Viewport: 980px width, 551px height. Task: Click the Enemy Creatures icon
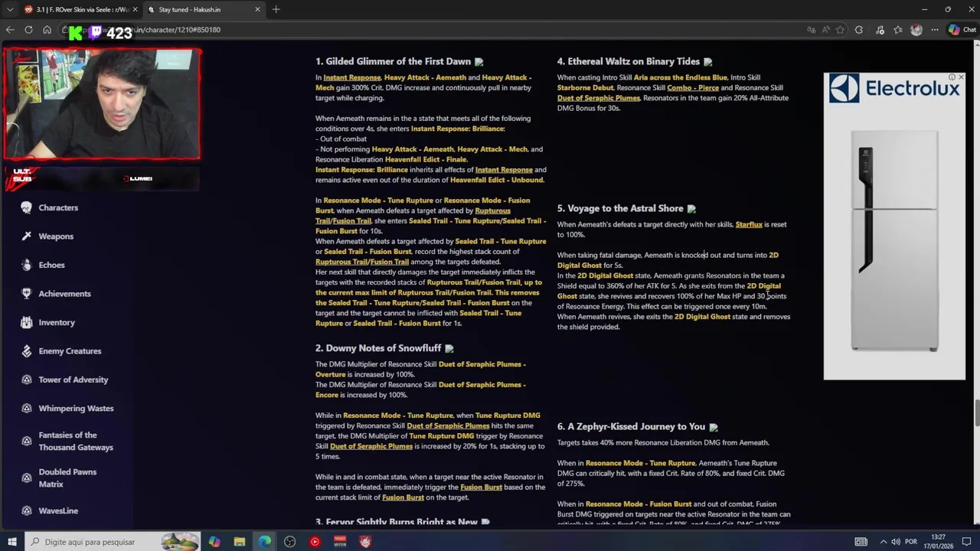pos(27,351)
